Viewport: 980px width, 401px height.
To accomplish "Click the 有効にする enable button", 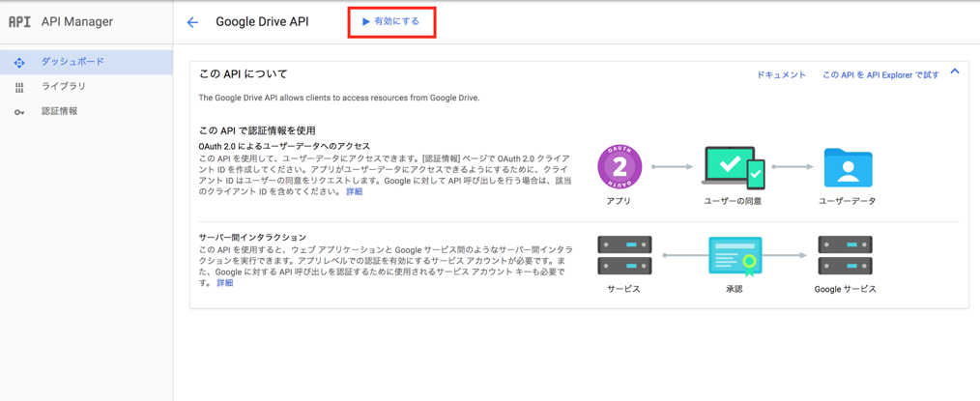I will tap(390, 22).
